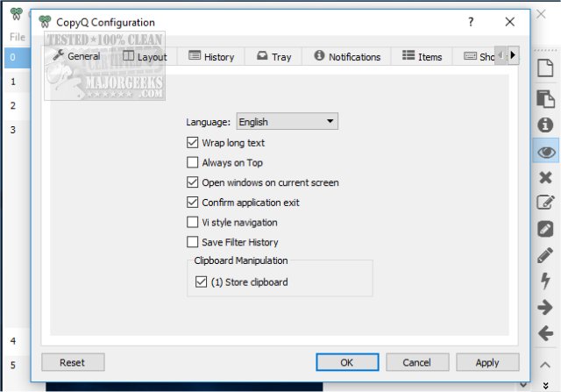561x392 pixels.
Task: Open the File menu in main window
Action: click(18, 37)
